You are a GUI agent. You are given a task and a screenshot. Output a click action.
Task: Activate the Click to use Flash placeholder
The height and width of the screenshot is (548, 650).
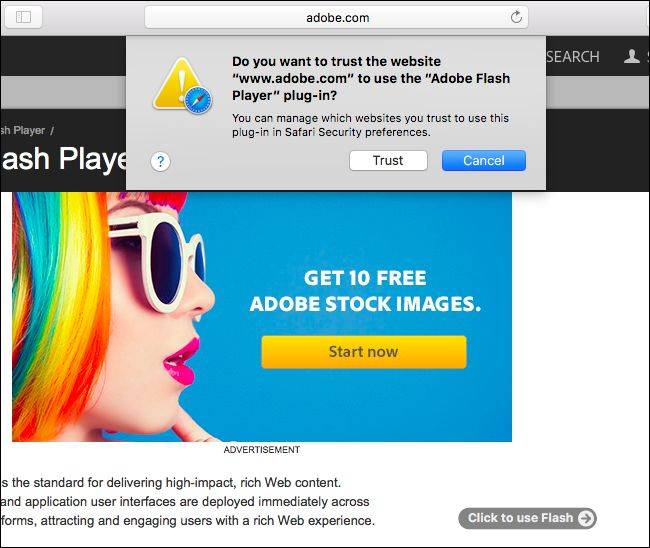[527, 518]
